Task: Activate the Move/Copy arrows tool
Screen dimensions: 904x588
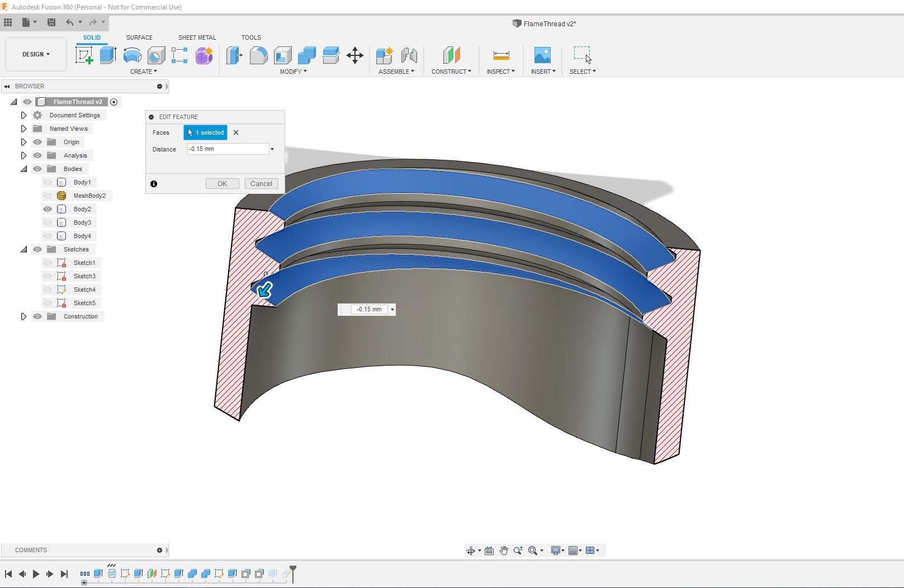Action: coord(355,55)
